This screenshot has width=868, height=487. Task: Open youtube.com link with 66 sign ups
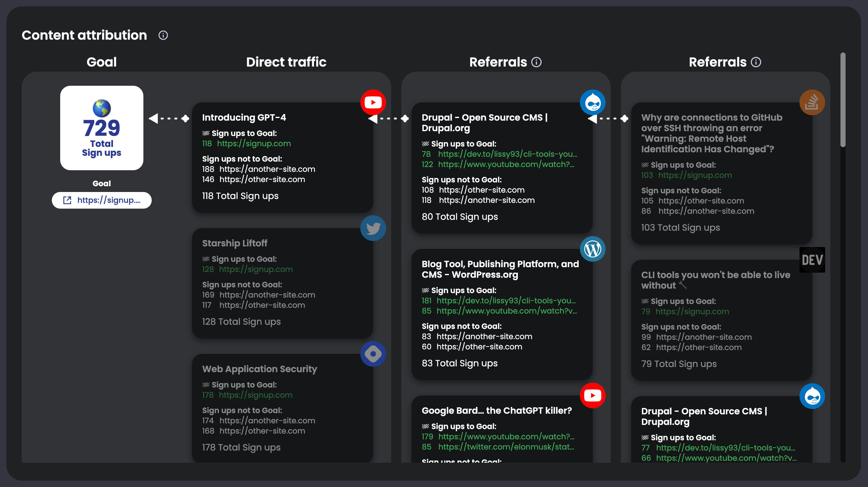point(726,458)
